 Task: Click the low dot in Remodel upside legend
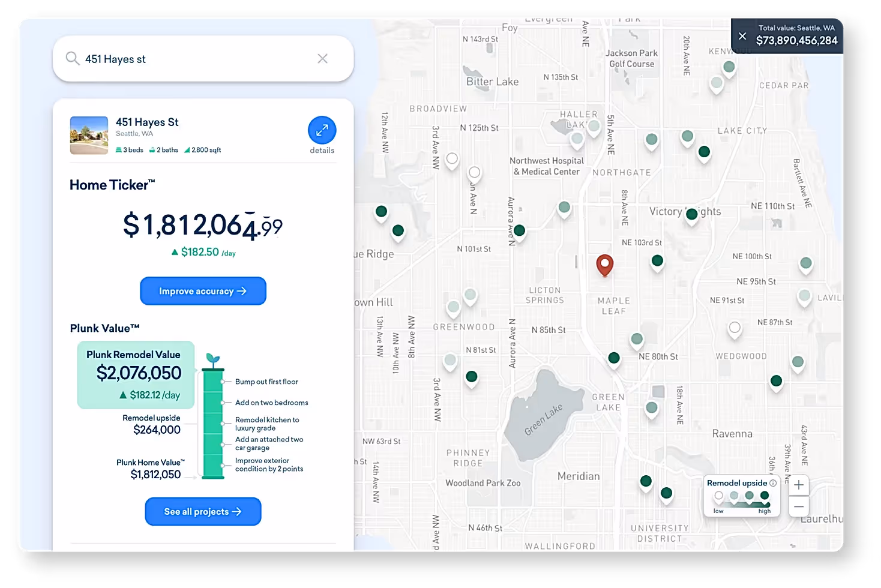(x=718, y=496)
